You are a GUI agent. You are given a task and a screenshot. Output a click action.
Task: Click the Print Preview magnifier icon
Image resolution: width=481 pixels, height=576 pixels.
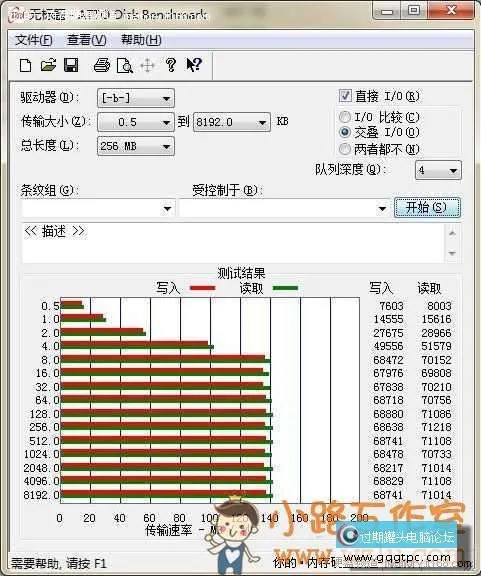(125, 66)
